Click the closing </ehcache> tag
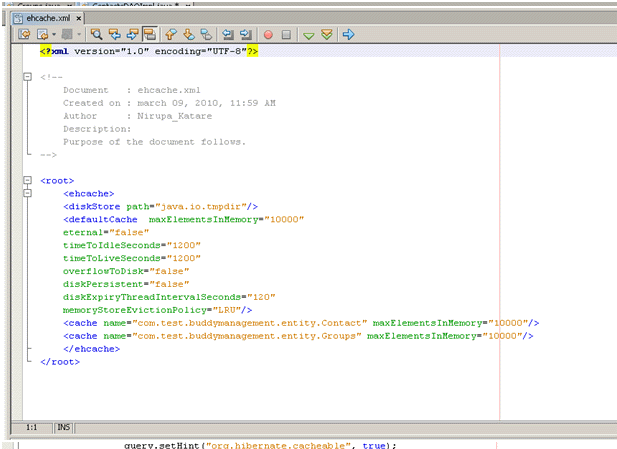Screen dimensions: 617x449 point(91,349)
